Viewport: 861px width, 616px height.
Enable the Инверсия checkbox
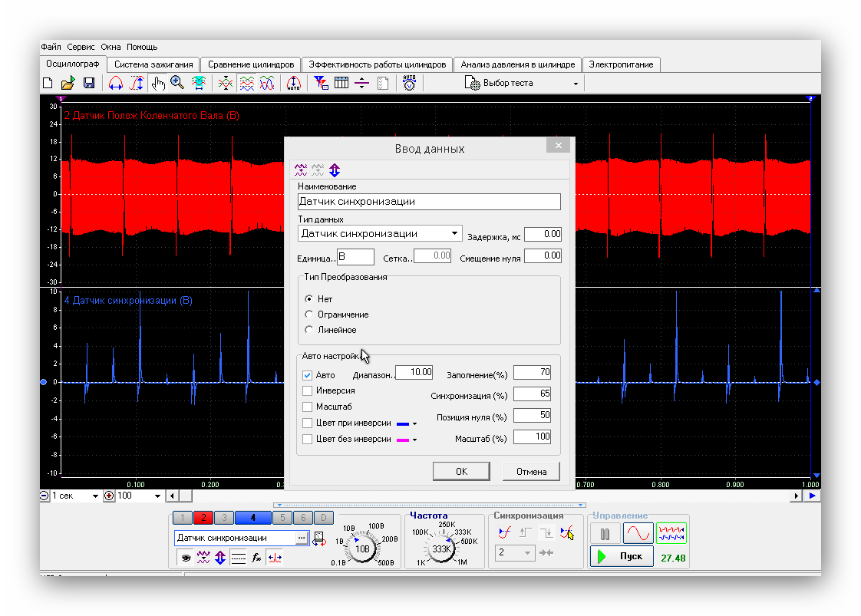pos(308,391)
